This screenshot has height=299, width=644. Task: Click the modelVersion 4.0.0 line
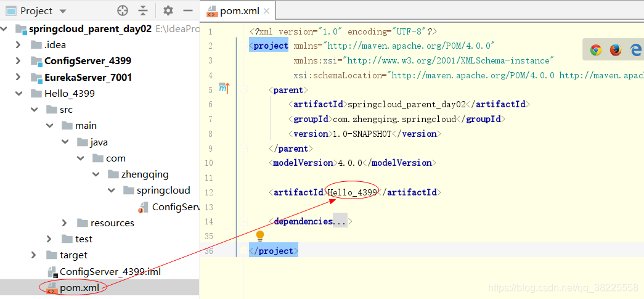point(353,163)
